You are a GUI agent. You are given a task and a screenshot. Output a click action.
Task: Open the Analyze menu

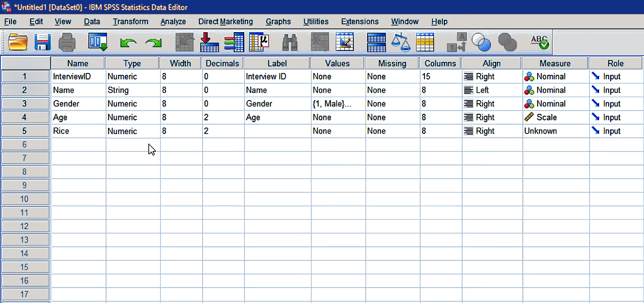point(173,22)
